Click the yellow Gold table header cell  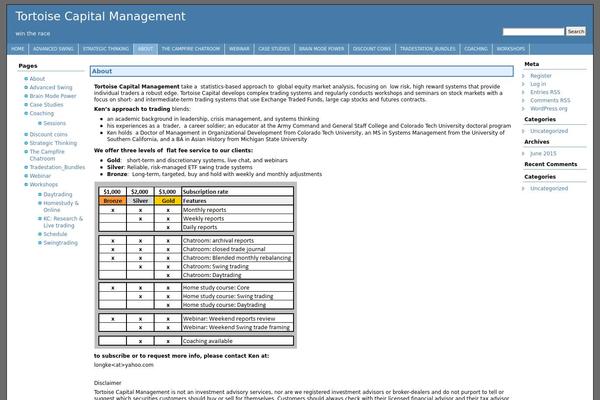[168, 201]
